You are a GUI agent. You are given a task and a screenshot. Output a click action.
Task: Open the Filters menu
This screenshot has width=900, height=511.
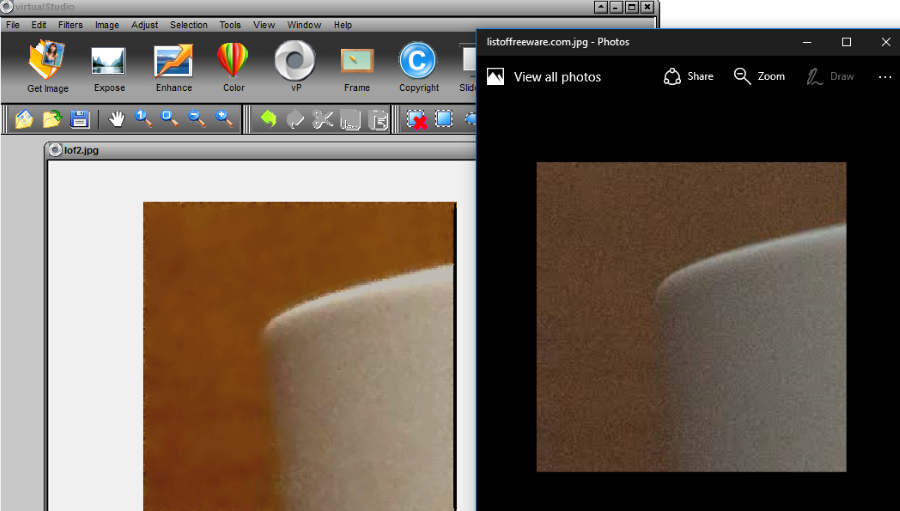(70, 25)
